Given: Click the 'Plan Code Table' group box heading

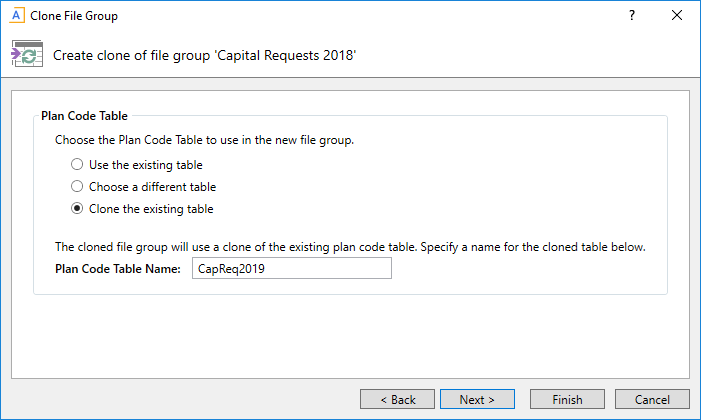Looking at the screenshot, I should (84, 116).
